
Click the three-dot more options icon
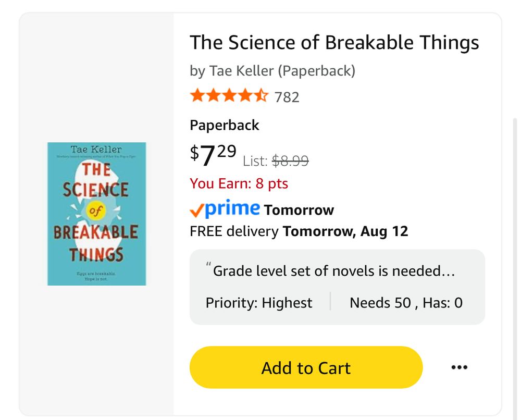click(459, 367)
